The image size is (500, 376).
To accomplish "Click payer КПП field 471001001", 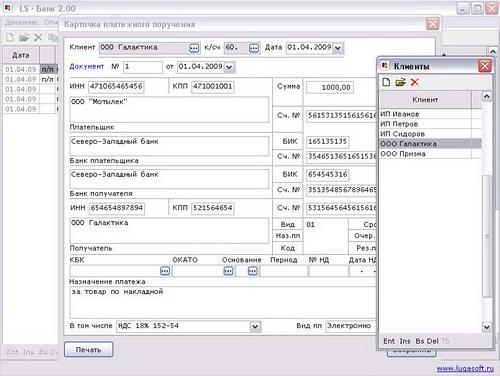I will point(213,87).
